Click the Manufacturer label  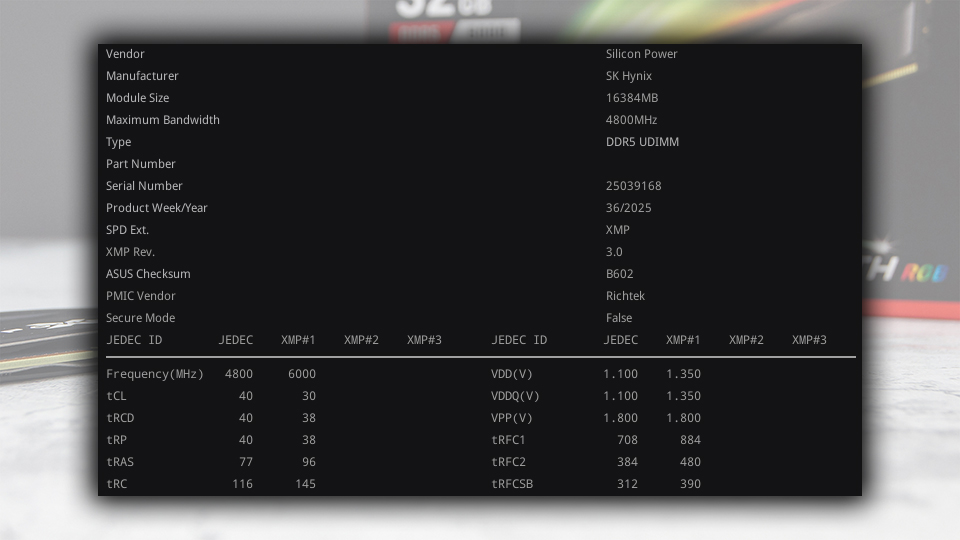[142, 76]
